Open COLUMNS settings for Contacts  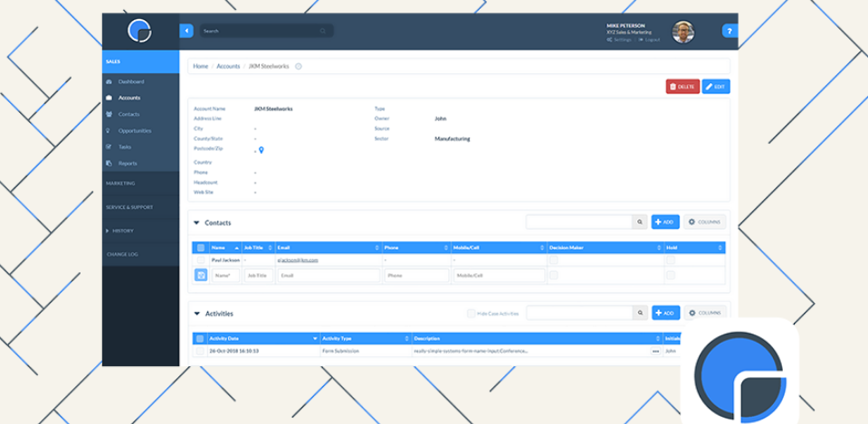705,222
